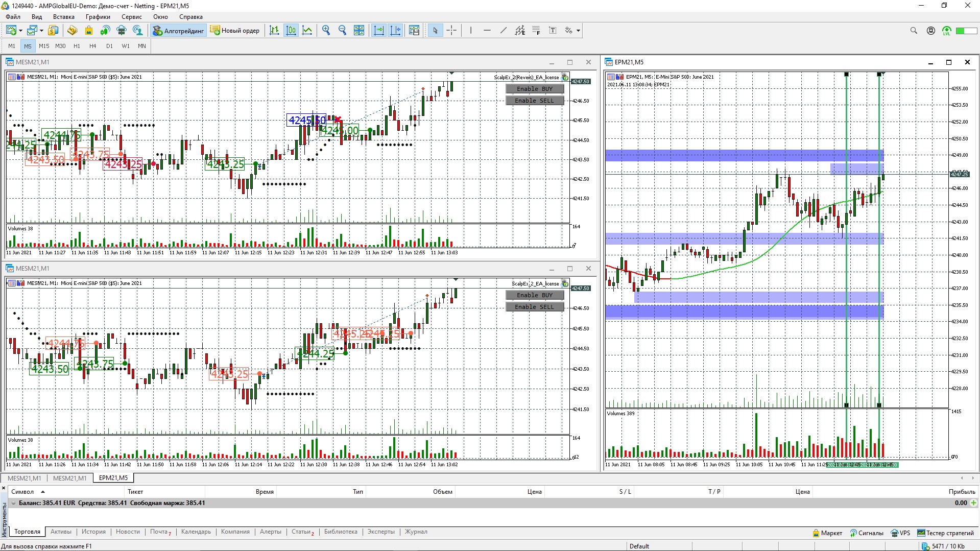Select the crosshair cursor tool
The width and height of the screenshot is (980, 551).
point(451,31)
